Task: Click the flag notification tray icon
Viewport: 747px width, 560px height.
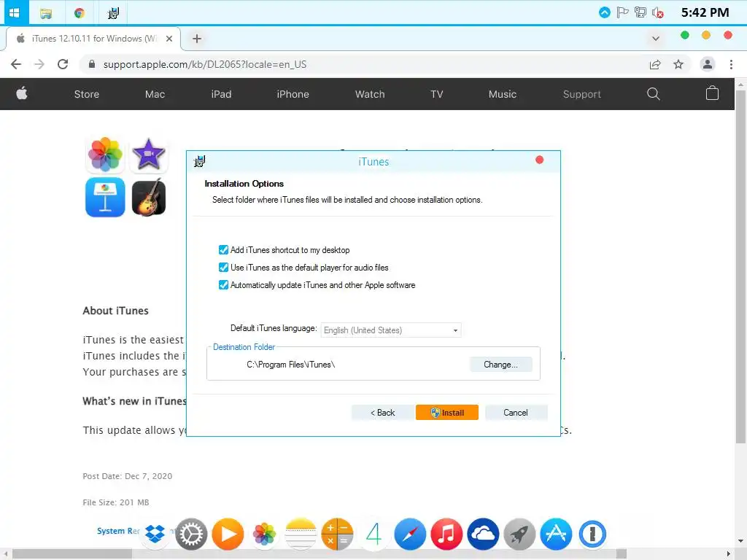Action: [x=622, y=12]
